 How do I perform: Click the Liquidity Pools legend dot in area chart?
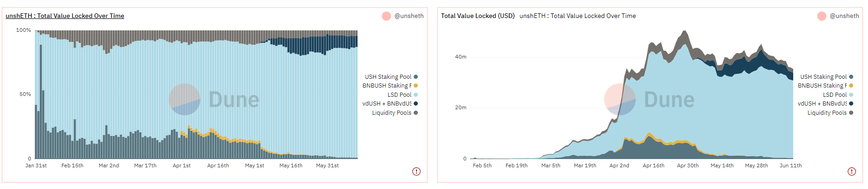(851, 113)
